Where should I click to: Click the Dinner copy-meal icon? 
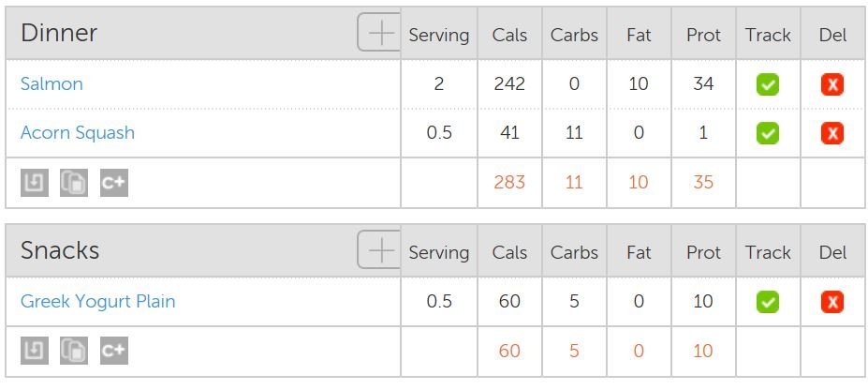(x=74, y=183)
